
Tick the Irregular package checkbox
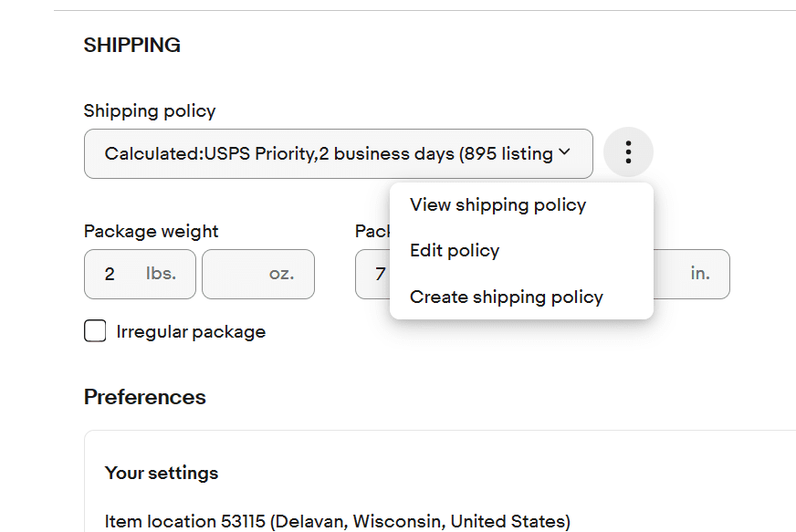(x=95, y=331)
